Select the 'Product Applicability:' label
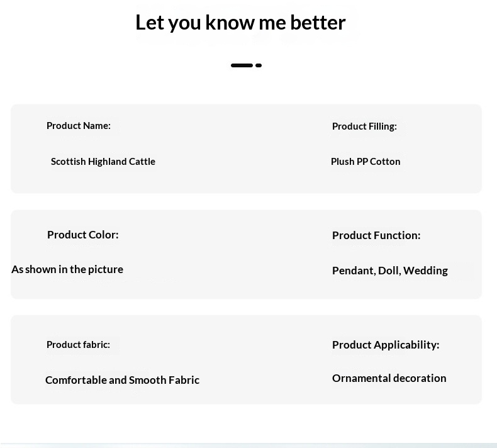Viewport: 497px width, 448px height. pos(386,345)
